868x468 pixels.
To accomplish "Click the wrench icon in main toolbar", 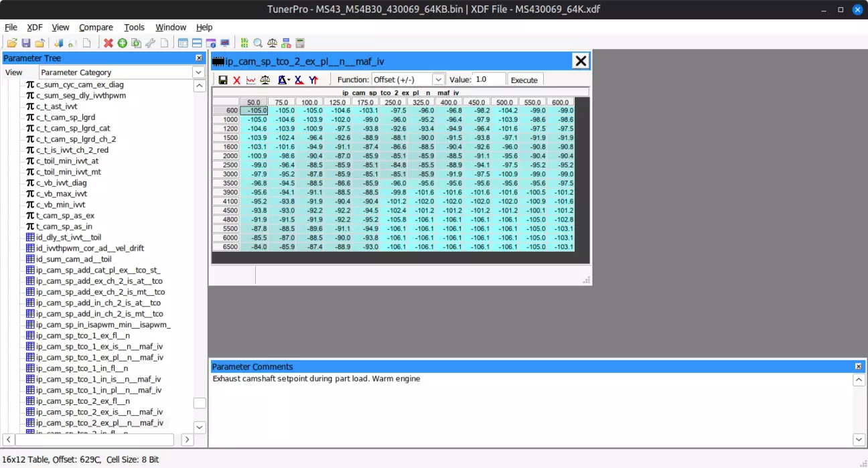I will click(150, 44).
